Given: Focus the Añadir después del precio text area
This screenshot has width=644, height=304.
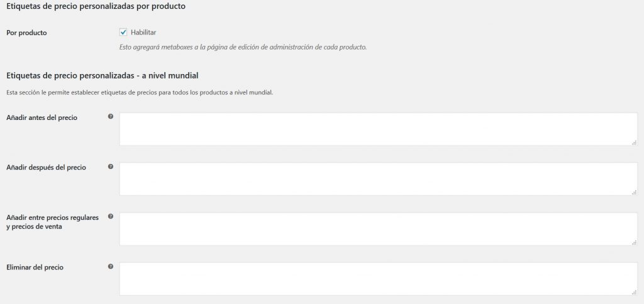Looking at the screenshot, I should point(377,179).
